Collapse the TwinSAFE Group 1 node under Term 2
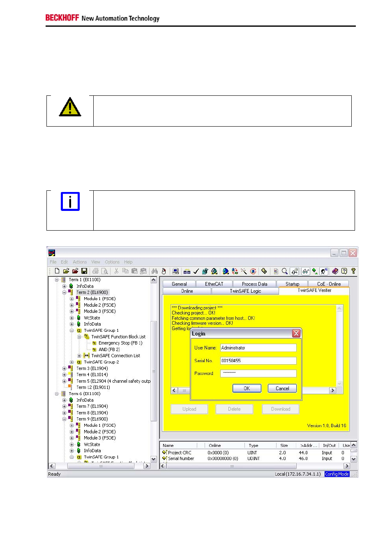This screenshot has width=392, height=555. click(x=71, y=331)
